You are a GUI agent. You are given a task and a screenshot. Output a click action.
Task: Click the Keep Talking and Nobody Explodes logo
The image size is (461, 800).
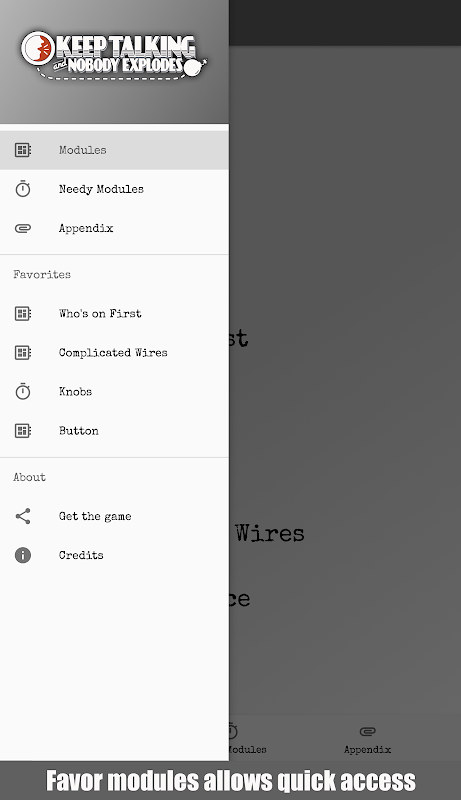tap(114, 55)
